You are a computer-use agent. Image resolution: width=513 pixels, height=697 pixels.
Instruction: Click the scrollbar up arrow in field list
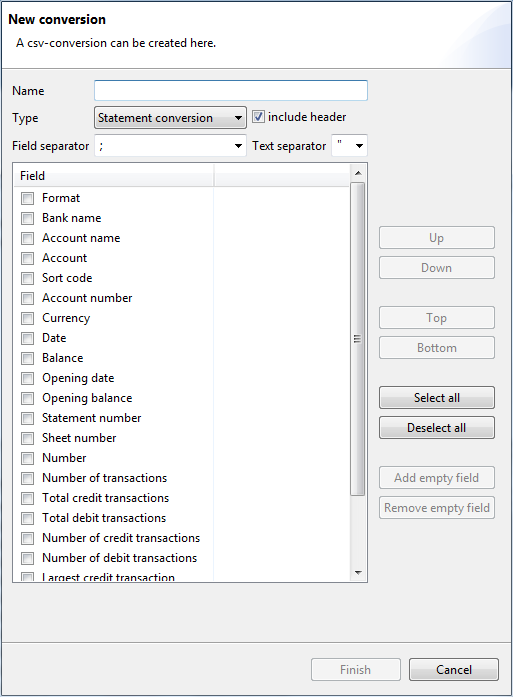pyautogui.click(x=358, y=173)
